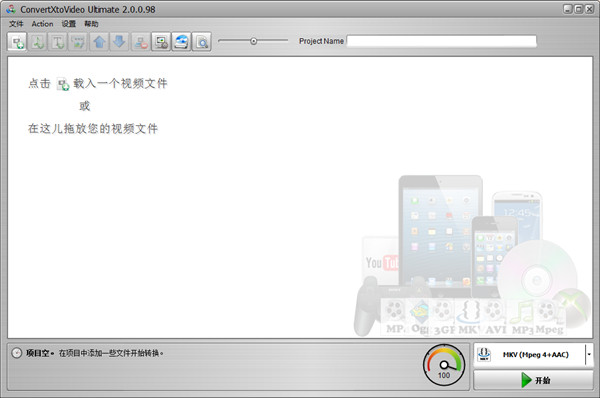Screen dimensions: 600x398
Task: Click the preview magnifier toolbar icon
Action: [202, 41]
